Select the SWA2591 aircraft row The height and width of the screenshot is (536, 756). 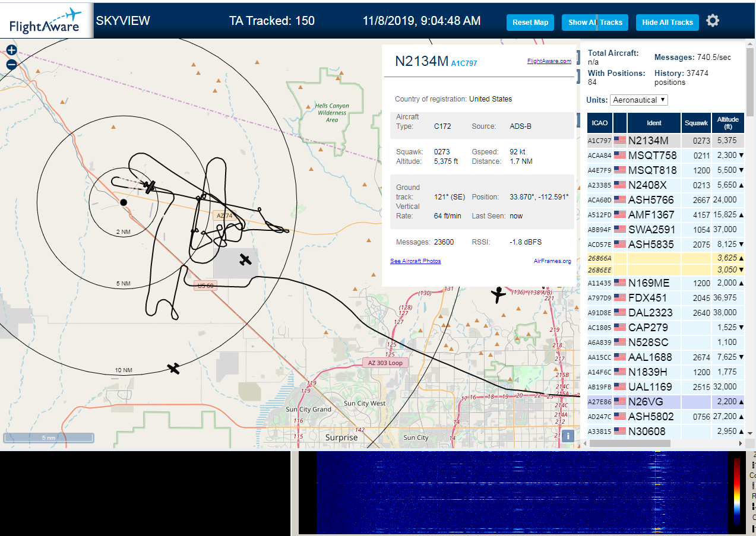(666, 230)
